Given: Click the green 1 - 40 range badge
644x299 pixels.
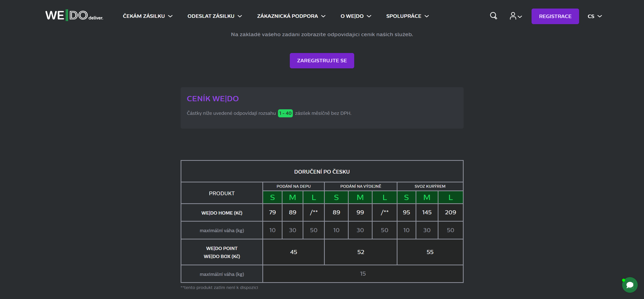Looking at the screenshot, I should pyautogui.click(x=285, y=113).
